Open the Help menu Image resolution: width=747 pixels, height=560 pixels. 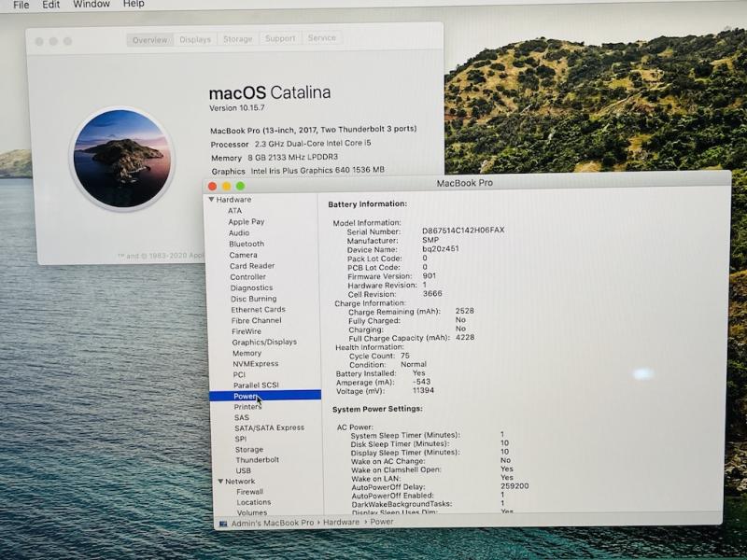pyautogui.click(x=134, y=4)
